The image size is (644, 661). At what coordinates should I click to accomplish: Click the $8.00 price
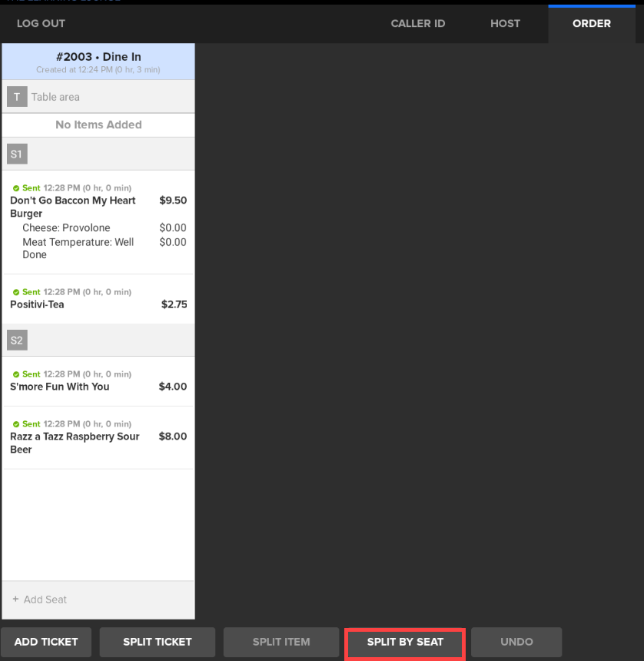(173, 437)
